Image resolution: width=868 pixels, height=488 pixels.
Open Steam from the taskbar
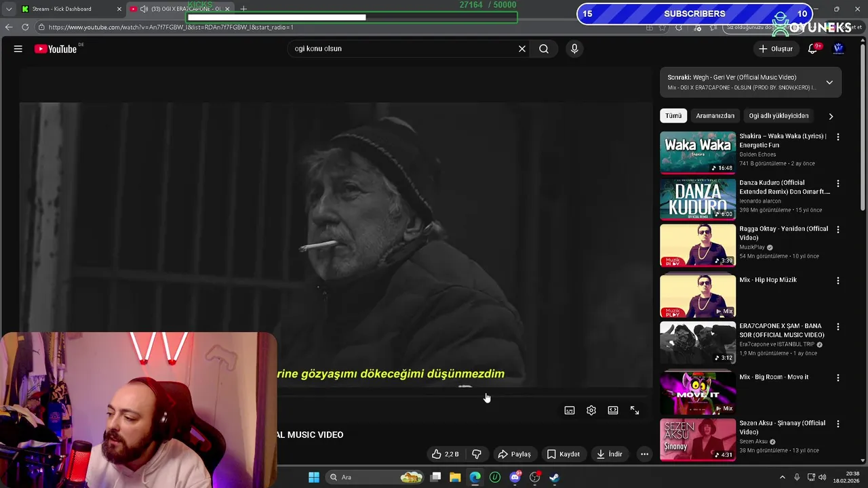click(554, 477)
